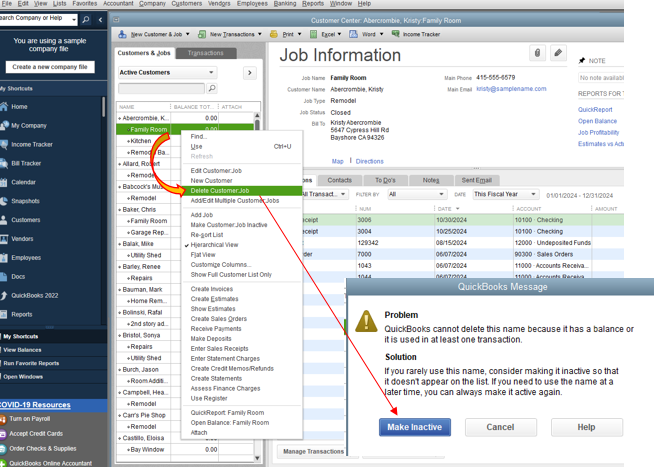
Task: Open the Customers menu
Action: tap(187, 3)
